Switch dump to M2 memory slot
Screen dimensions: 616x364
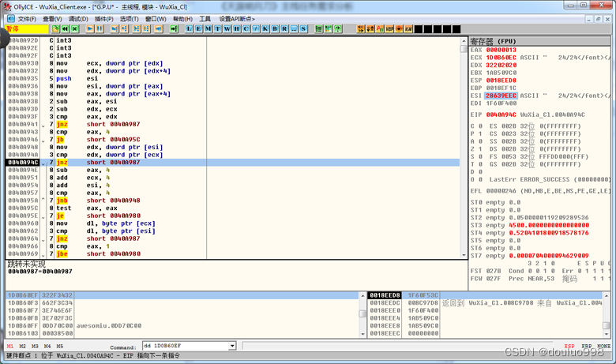(22, 347)
